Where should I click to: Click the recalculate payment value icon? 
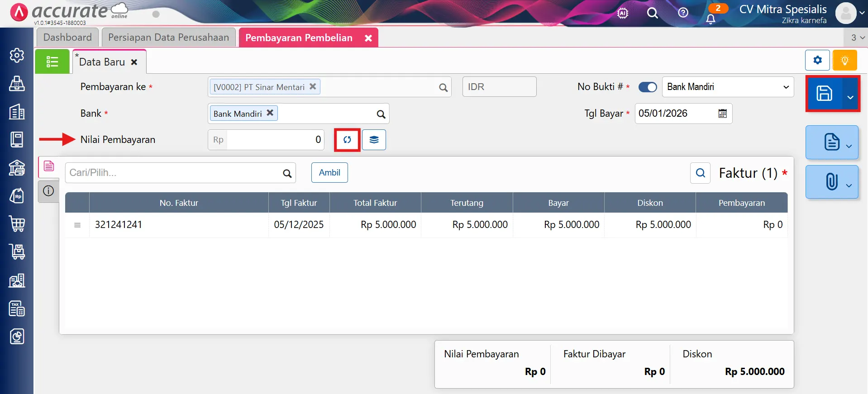(347, 140)
